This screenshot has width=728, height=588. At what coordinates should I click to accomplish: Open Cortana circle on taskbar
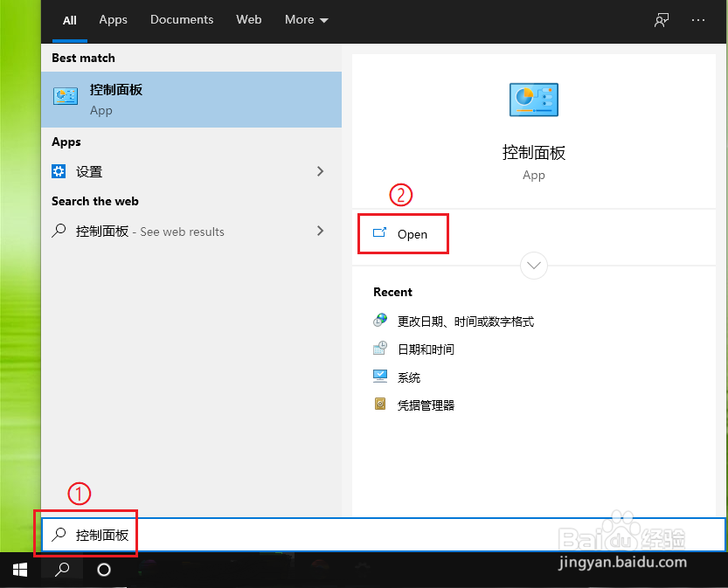click(103, 570)
